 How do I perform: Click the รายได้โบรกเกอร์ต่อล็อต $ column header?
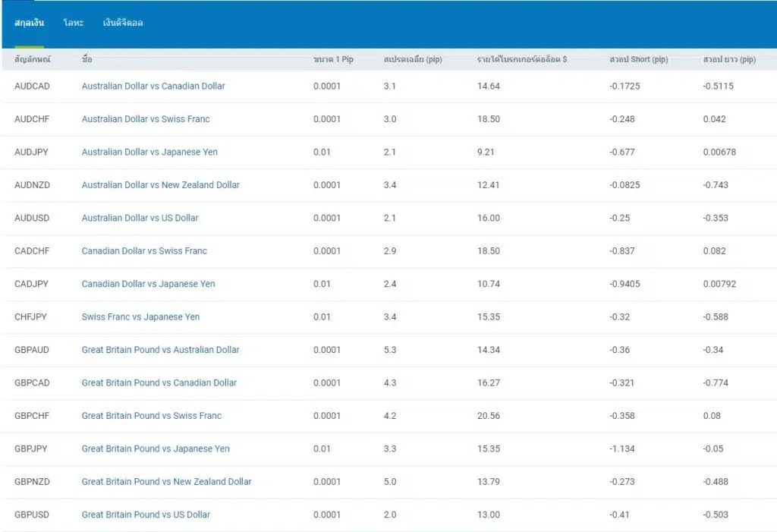[522, 59]
